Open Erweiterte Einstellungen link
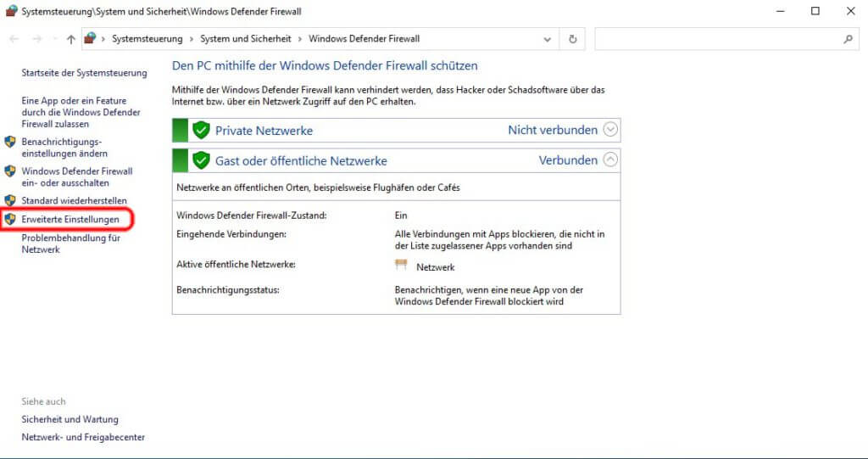 (x=70, y=220)
